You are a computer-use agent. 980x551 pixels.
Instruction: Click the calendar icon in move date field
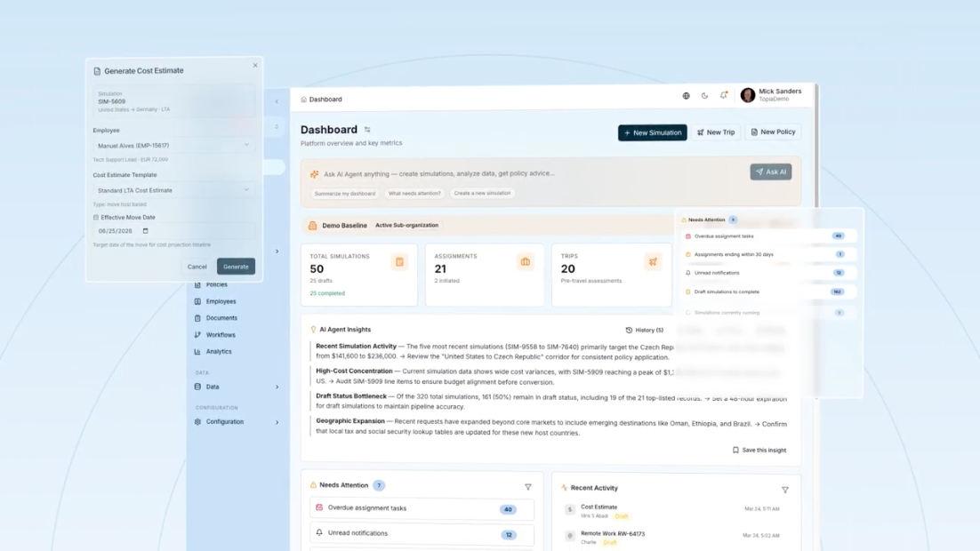coord(146,231)
